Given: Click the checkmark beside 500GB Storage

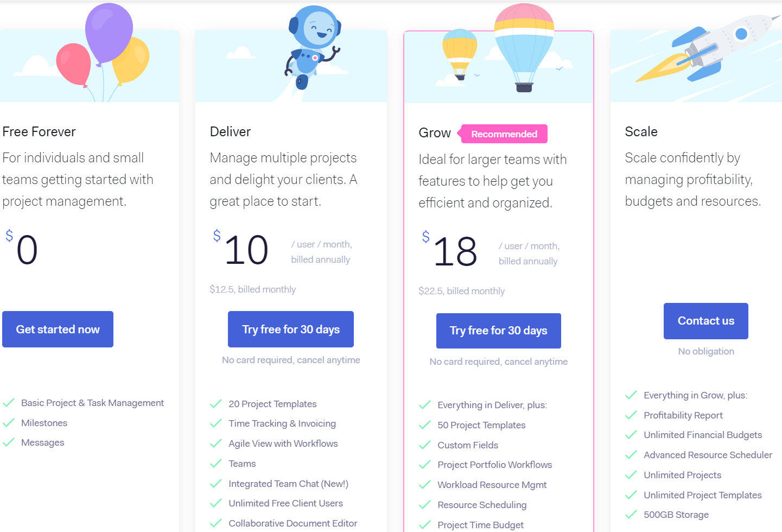Looking at the screenshot, I should (x=631, y=514).
